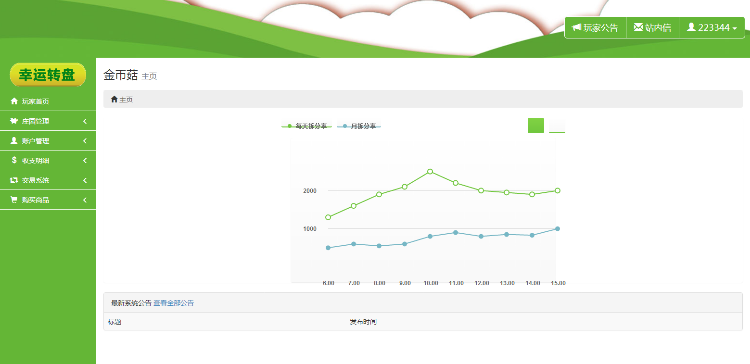Screen dimensions: 750x364
Task: Click the 发布时间 column header
Action: (x=363, y=322)
